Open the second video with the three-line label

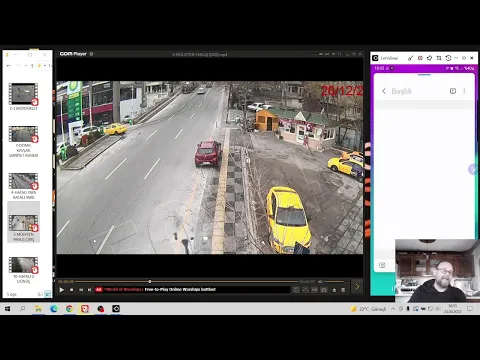point(23,134)
